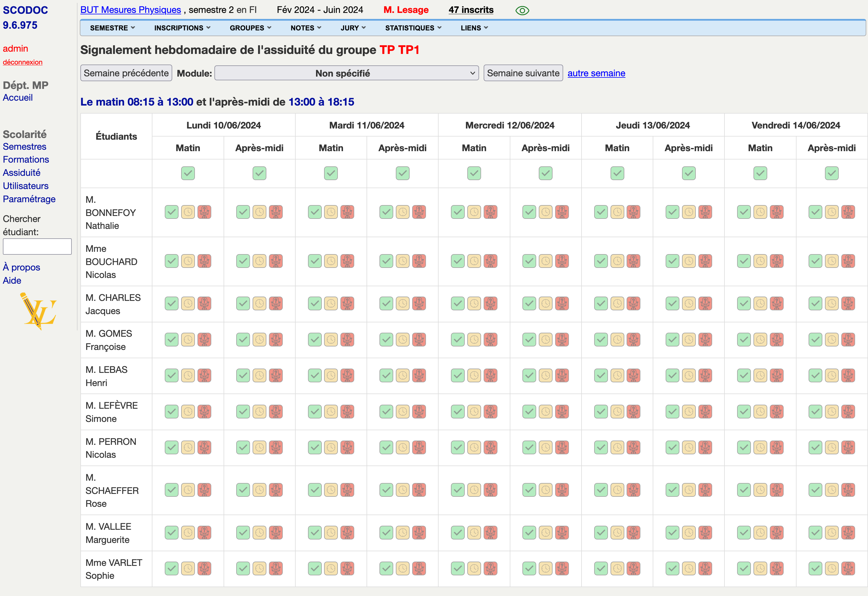
Task: Click the SCODOC 9.6.975 title
Action: pos(26,17)
